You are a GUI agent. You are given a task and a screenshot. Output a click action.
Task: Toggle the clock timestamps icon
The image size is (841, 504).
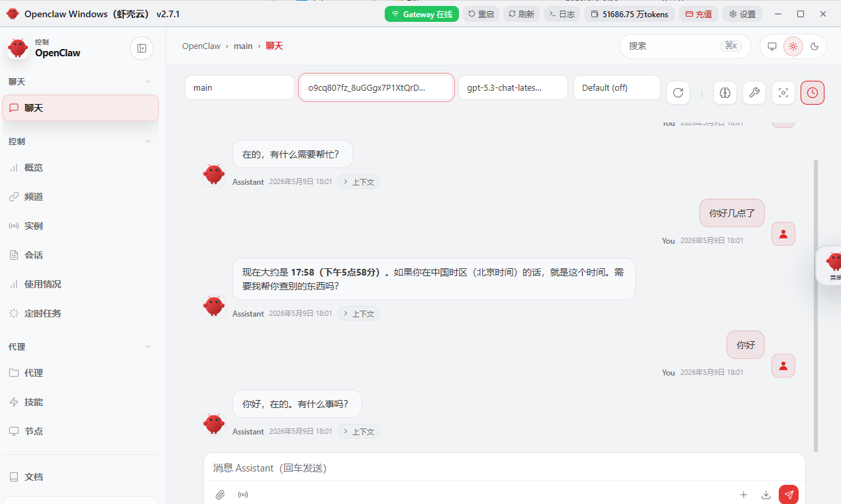(813, 93)
